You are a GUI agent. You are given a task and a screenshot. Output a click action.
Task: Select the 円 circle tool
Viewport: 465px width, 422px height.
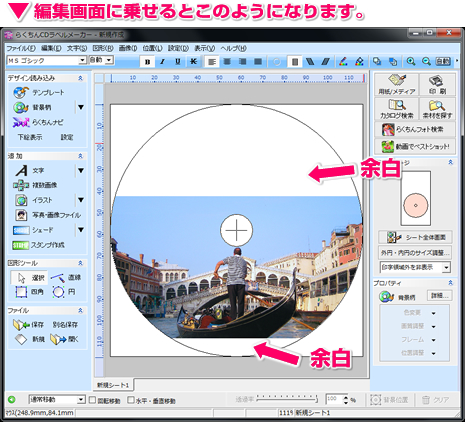[x=64, y=292]
